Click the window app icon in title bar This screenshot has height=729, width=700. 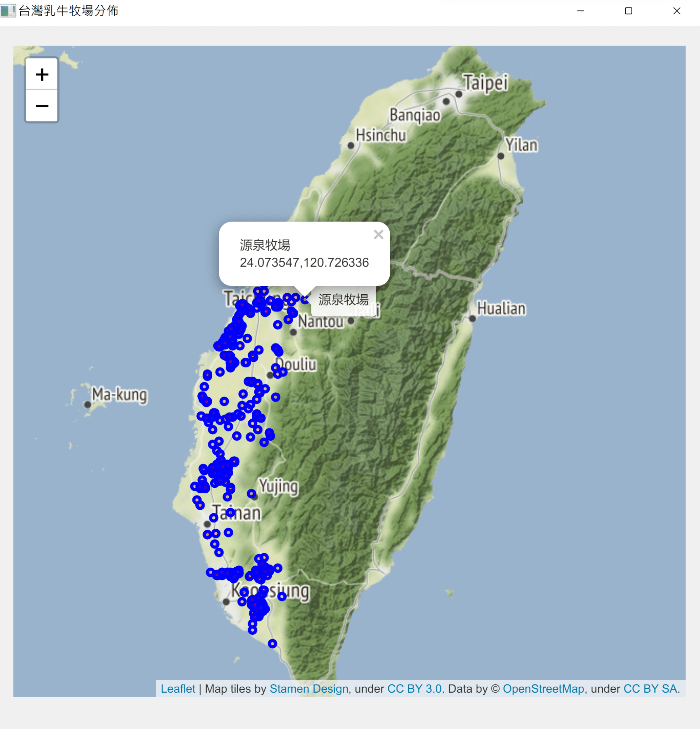(8, 11)
